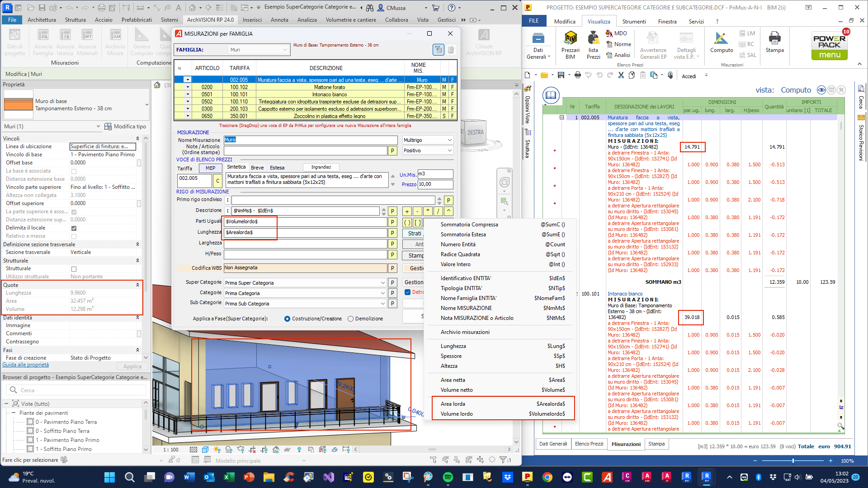This screenshot has width=868, height=488.
Task: Click Accedi in PriMus toolbar
Action: point(689,76)
